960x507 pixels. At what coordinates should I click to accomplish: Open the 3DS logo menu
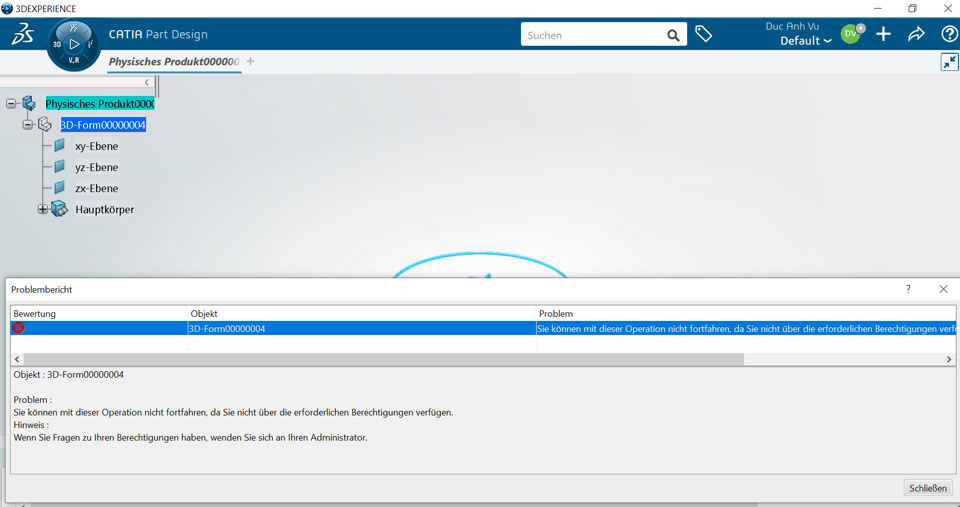coord(23,34)
